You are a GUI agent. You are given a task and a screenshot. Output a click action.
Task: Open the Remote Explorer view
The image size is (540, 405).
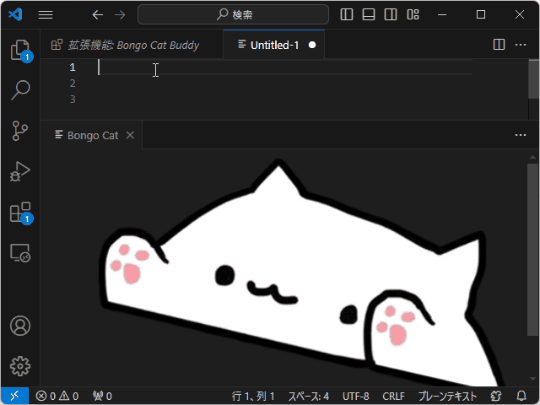click(x=21, y=253)
